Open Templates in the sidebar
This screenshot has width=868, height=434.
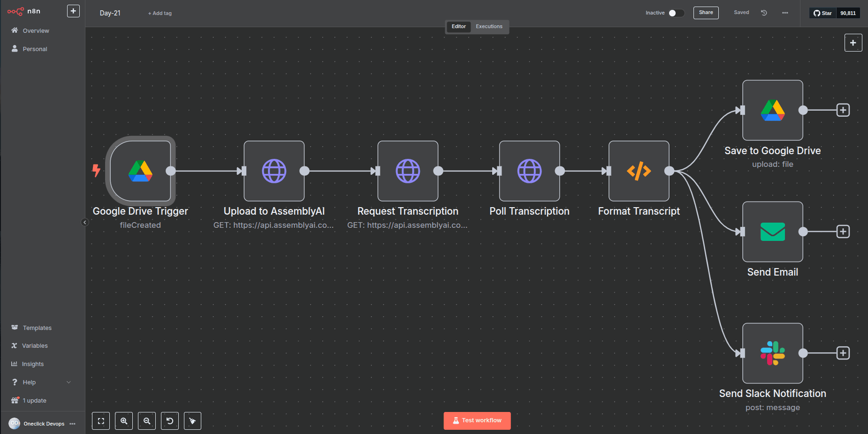[x=37, y=328]
